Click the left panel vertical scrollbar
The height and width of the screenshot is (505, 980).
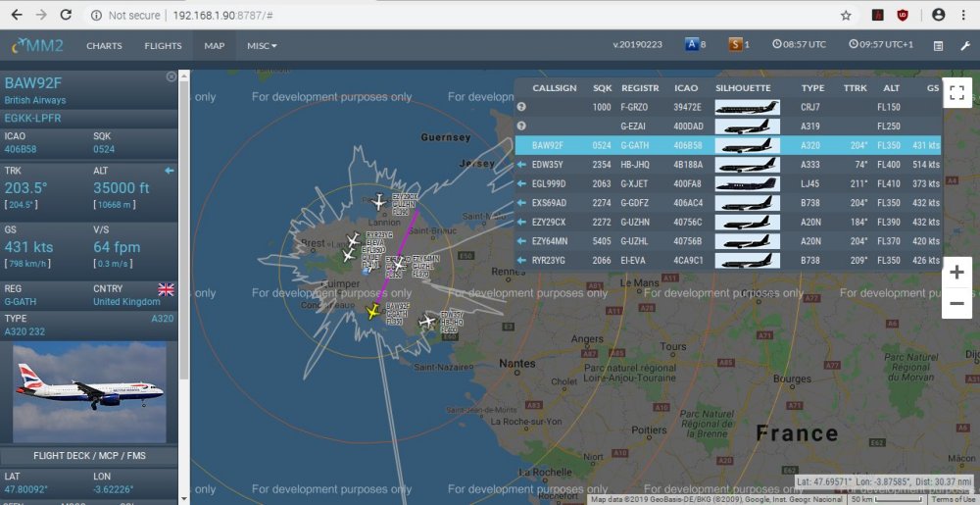[184, 231]
